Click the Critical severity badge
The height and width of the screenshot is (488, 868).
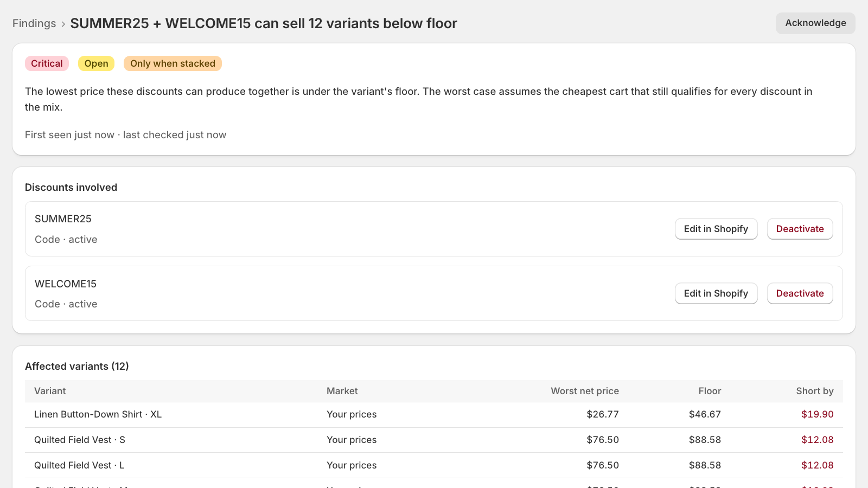(47, 63)
